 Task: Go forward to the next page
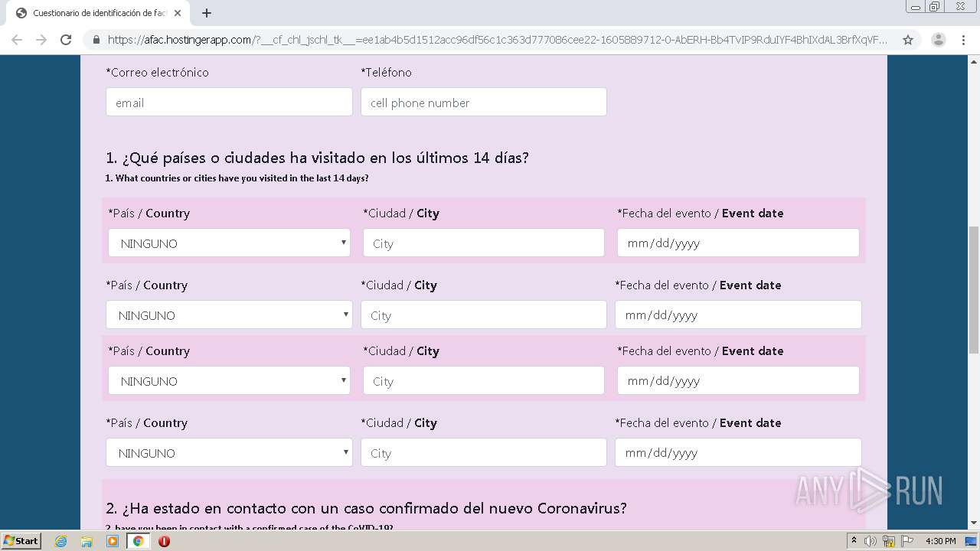pyautogui.click(x=41, y=40)
